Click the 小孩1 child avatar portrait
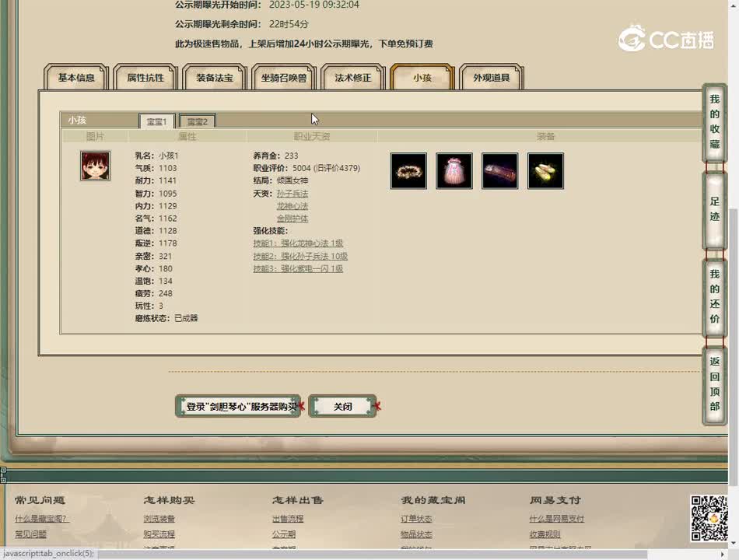Screen dimensions: 739x560 click(x=95, y=166)
